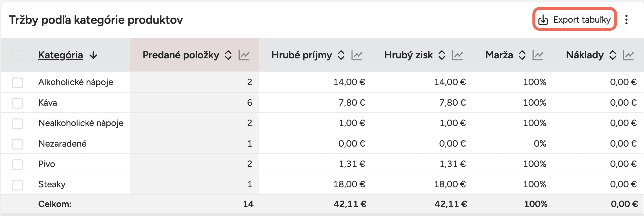Image resolution: width=644 pixels, height=216 pixels.
Task: Check the select-all checkbox in the header
Action: pyautogui.click(x=17, y=55)
